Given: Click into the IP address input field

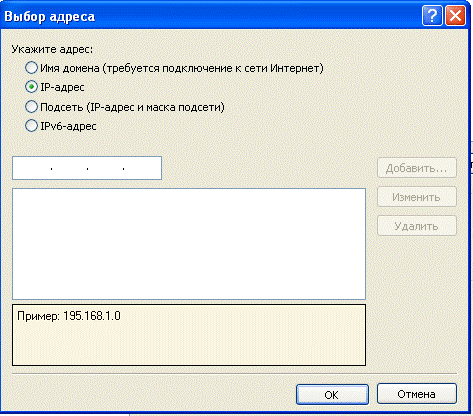Looking at the screenshot, I should tap(87, 168).
